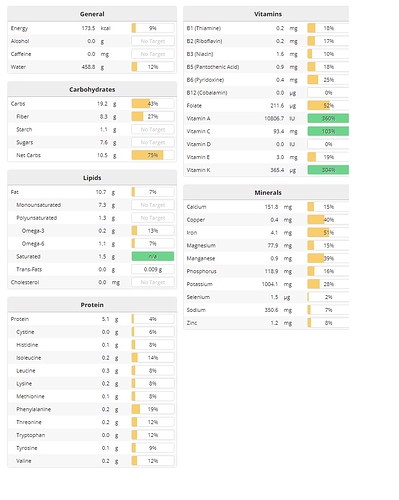The height and width of the screenshot is (500, 399).
Task: Select the Minerals section header
Action: click(x=266, y=193)
